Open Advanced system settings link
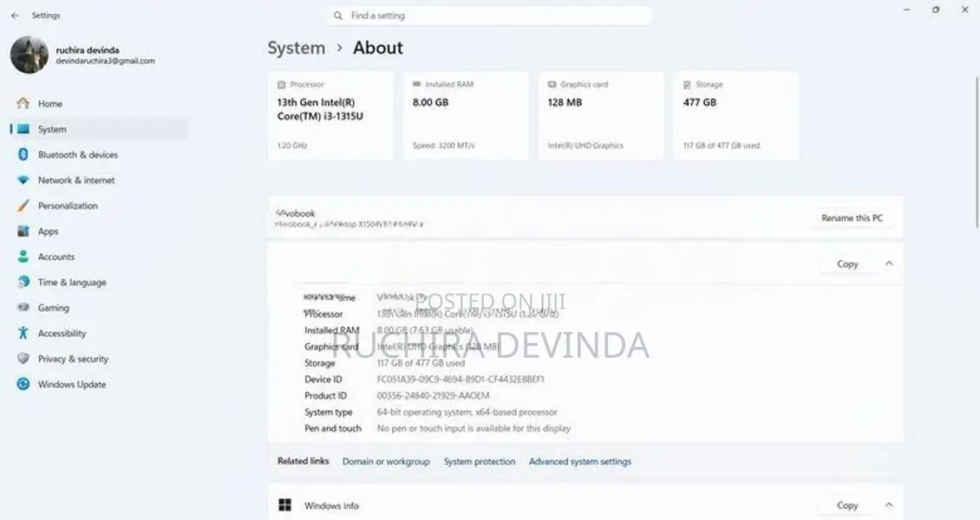This screenshot has width=980, height=520. [580, 461]
